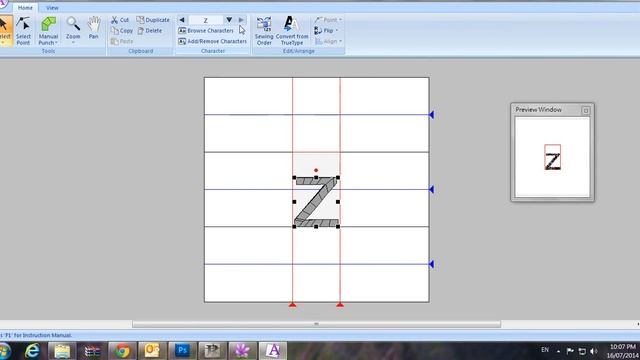This screenshot has width=640, height=360.
Task: Close the Preview Window panel
Action: [x=586, y=110]
